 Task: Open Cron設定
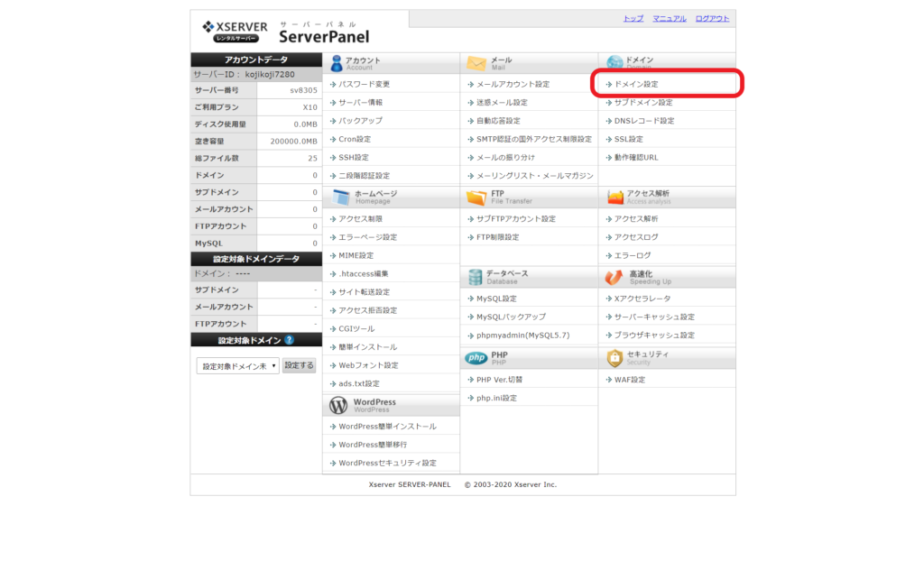(x=355, y=139)
